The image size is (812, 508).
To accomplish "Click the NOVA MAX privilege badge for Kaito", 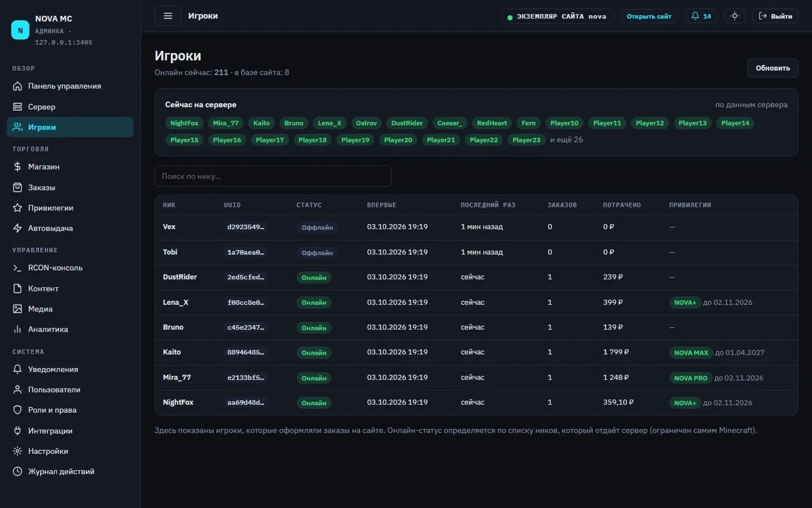I will tap(691, 352).
